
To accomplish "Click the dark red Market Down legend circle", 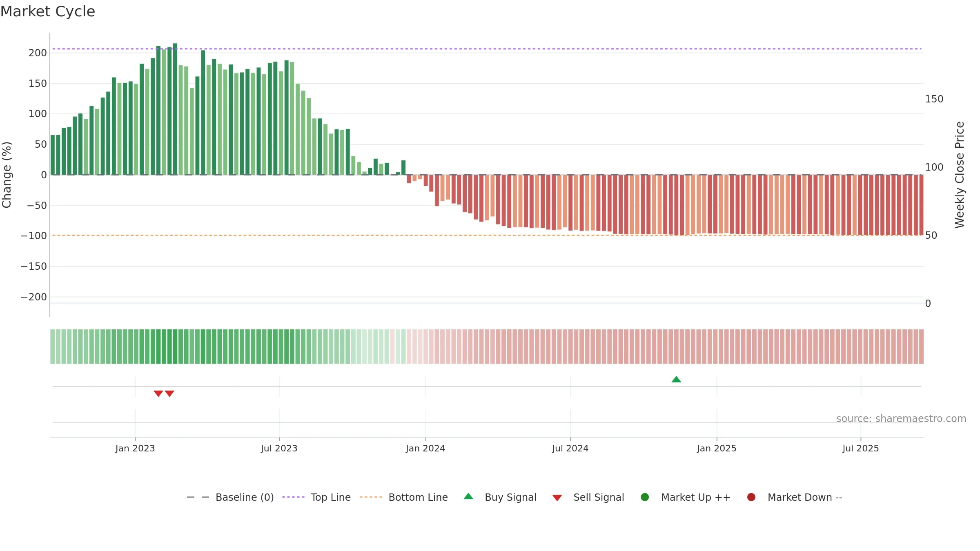I will 751,497.
